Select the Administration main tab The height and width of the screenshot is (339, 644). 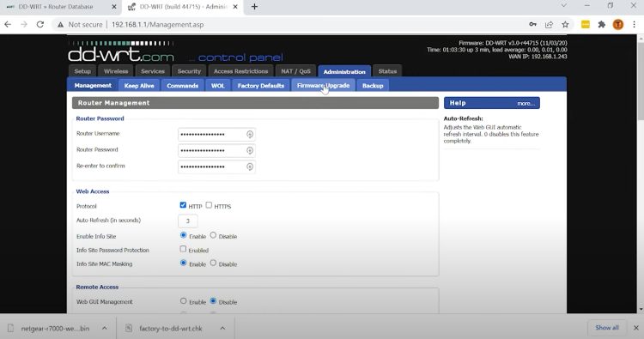point(344,71)
